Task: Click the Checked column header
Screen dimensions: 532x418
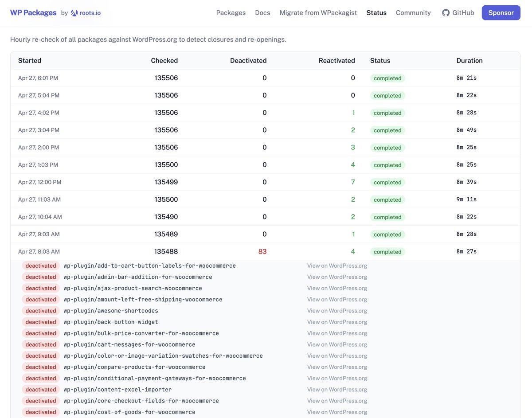Action: tap(164, 61)
